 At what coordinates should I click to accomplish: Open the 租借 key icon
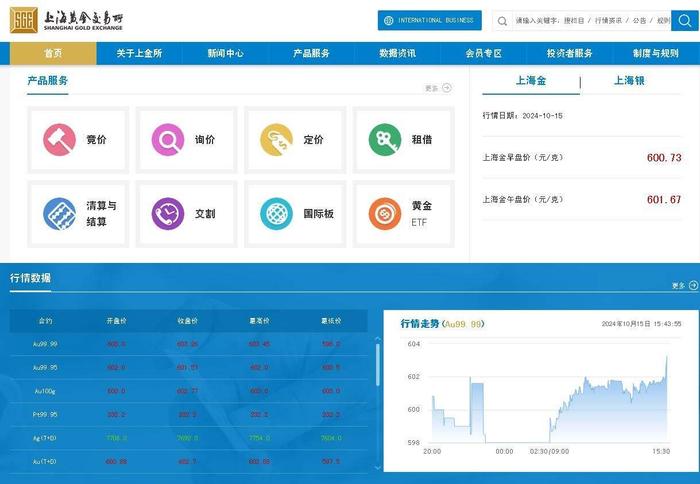point(385,140)
